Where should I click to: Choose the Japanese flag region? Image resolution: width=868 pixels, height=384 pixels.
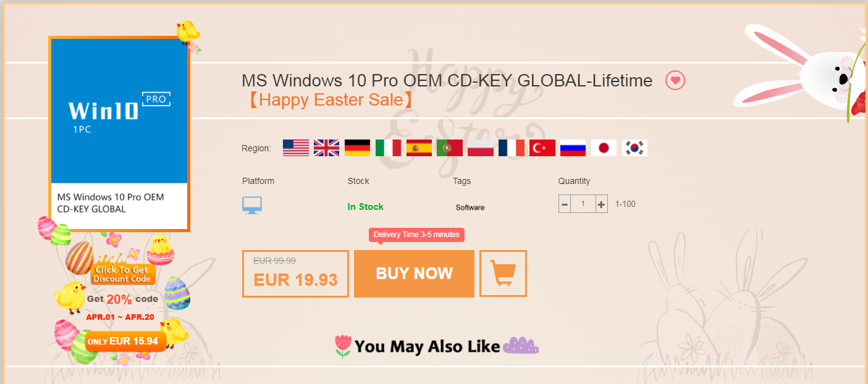click(x=604, y=148)
